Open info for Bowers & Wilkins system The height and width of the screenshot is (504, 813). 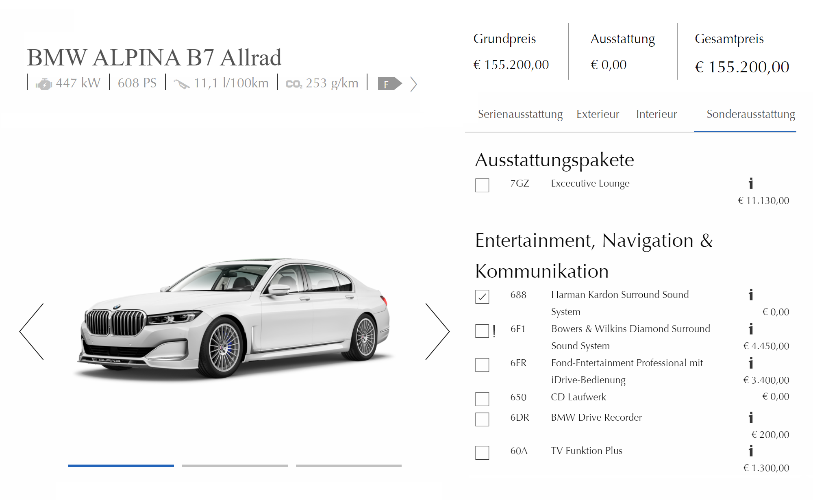[751, 329]
